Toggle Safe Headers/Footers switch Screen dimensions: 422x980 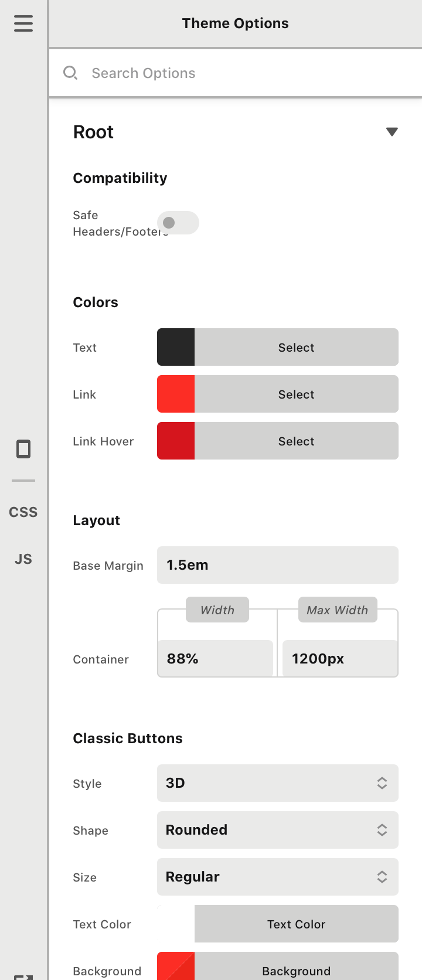pyautogui.click(x=178, y=223)
